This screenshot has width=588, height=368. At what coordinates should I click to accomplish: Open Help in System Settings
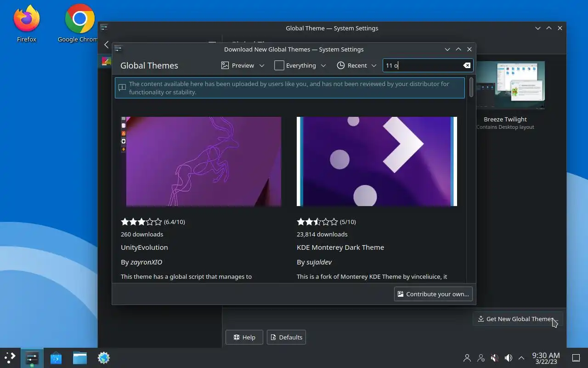coord(244,337)
